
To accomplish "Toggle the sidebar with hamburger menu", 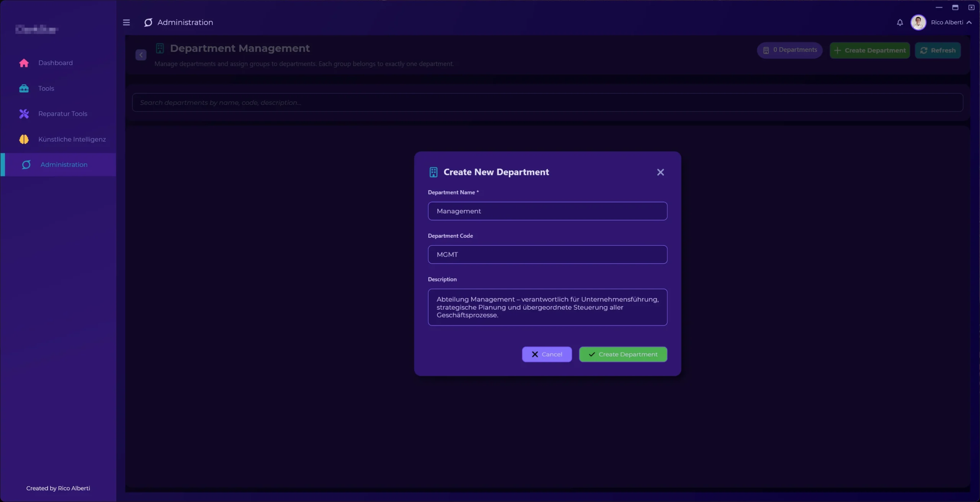I will 126,22.
